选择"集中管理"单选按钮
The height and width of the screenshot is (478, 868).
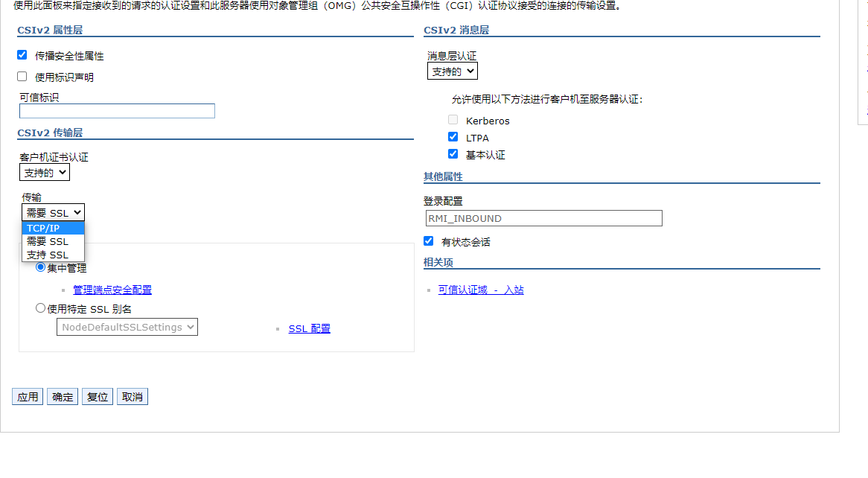(x=40, y=267)
